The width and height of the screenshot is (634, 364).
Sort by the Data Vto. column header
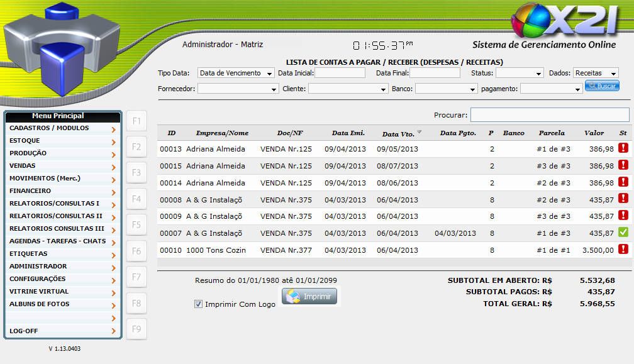point(399,133)
